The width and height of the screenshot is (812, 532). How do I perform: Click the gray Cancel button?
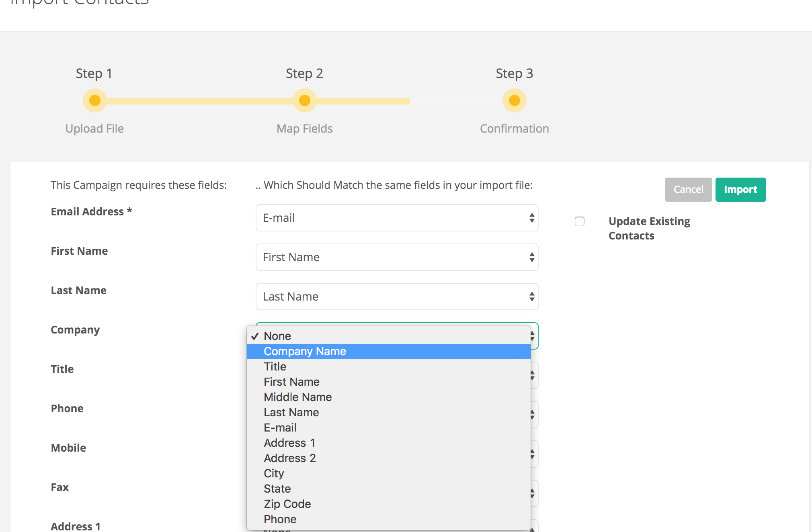pyautogui.click(x=688, y=190)
